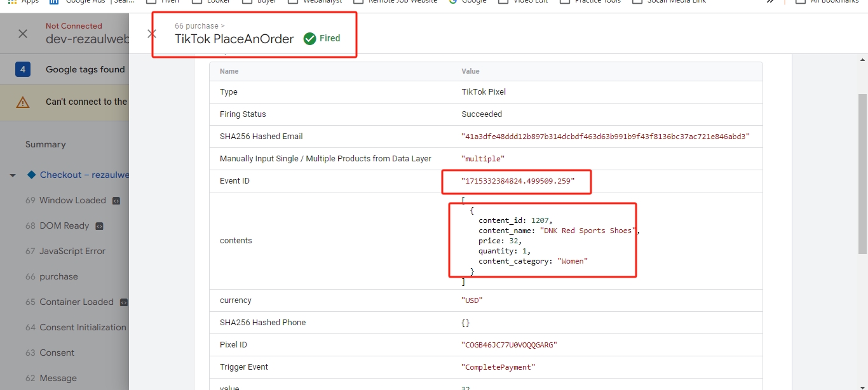Click the Trigger Event property name

coord(244,367)
